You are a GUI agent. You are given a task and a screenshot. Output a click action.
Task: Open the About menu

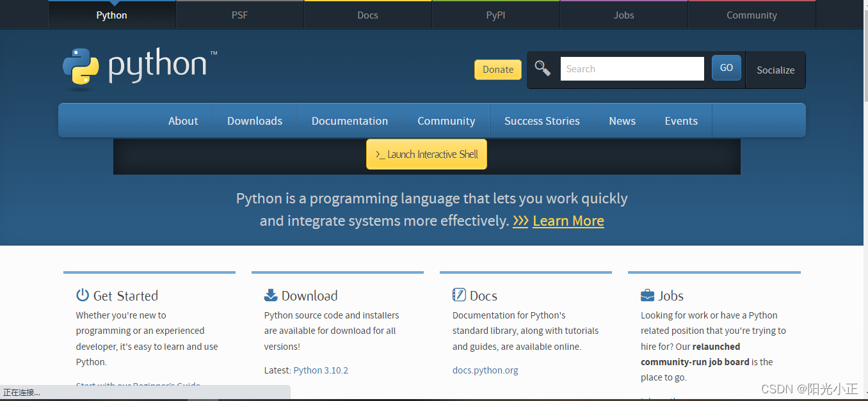pos(183,121)
